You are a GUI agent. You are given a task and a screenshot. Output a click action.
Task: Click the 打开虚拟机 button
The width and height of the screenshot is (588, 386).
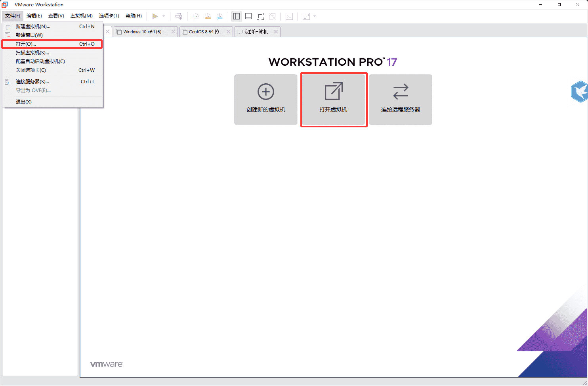tap(333, 100)
